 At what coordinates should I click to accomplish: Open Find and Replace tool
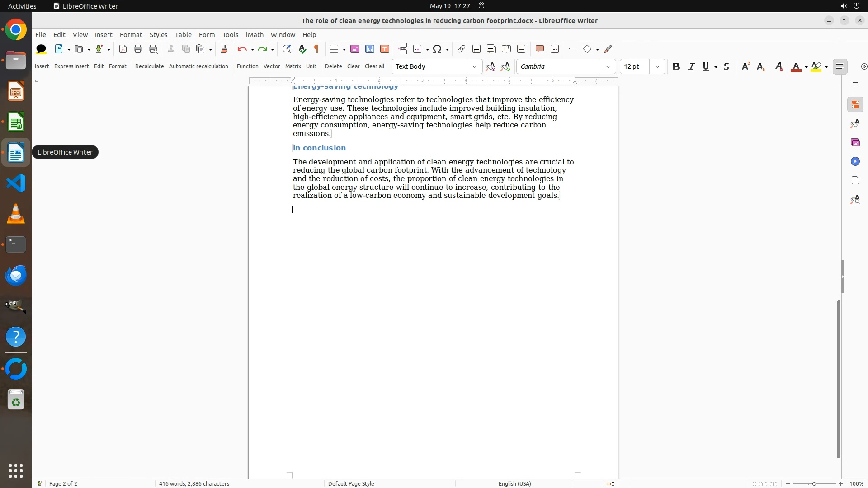(286, 49)
